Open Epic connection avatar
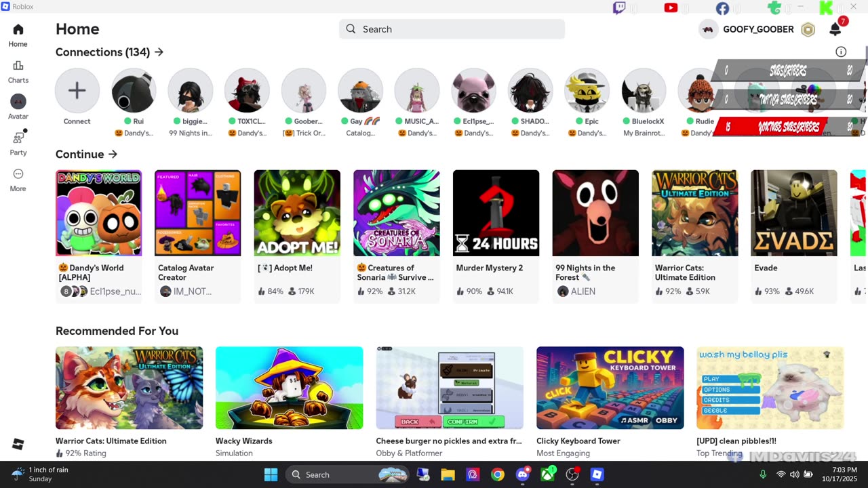The width and height of the screenshot is (868, 488). pyautogui.click(x=587, y=90)
